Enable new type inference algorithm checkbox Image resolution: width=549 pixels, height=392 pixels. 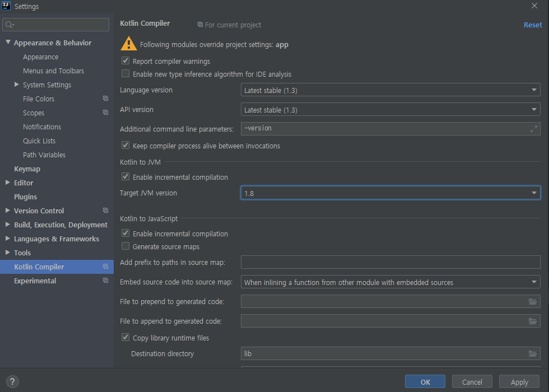coord(125,74)
